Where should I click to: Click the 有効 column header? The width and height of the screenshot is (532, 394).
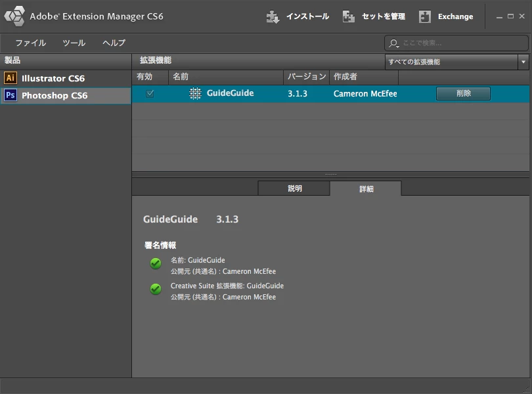pyautogui.click(x=150, y=77)
